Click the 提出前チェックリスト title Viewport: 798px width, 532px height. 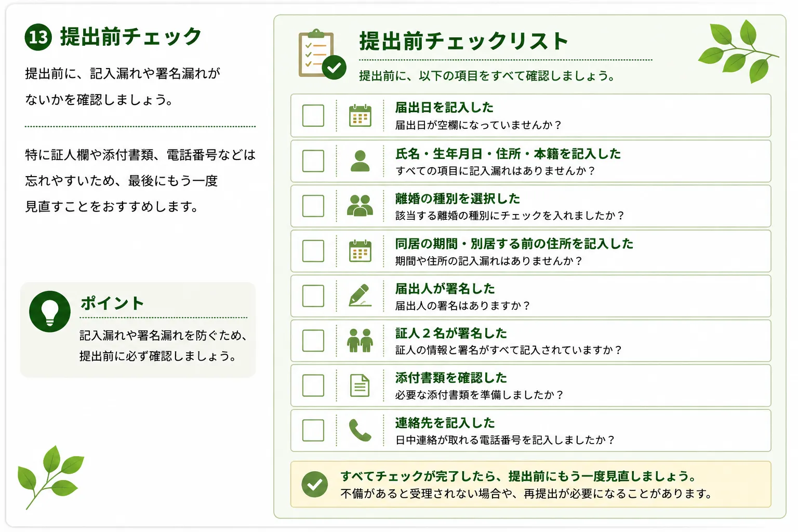pyautogui.click(x=463, y=41)
